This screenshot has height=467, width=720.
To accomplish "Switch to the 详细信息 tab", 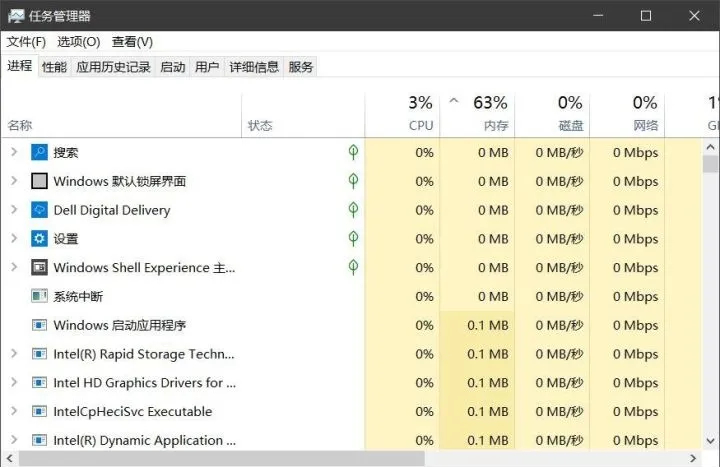I will coord(254,67).
